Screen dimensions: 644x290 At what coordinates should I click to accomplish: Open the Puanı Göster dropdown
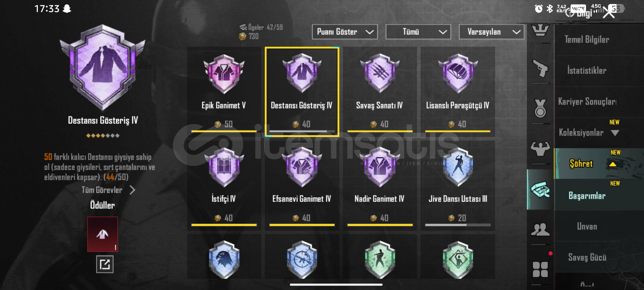coord(345,32)
